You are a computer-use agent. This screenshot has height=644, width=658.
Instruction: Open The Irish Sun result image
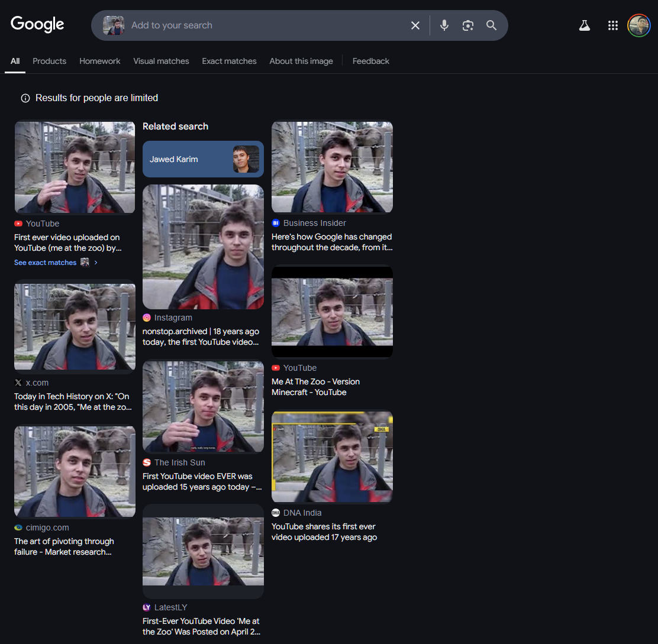point(203,407)
